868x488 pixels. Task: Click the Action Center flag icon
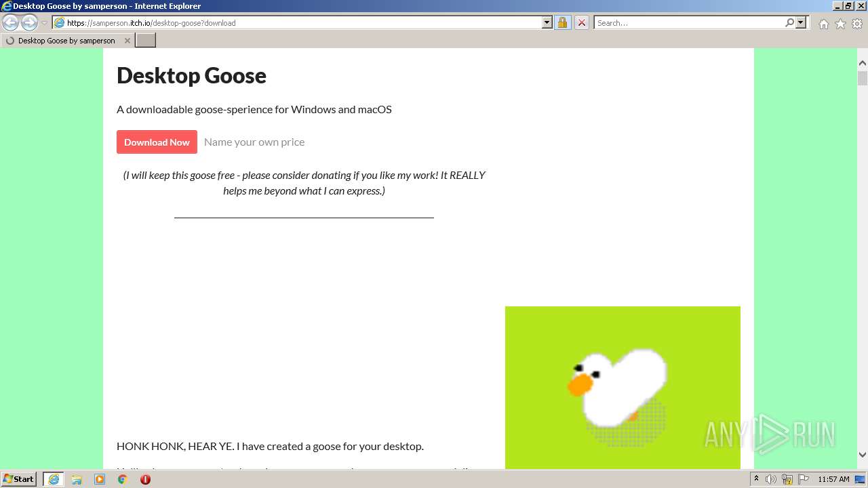(x=804, y=479)
